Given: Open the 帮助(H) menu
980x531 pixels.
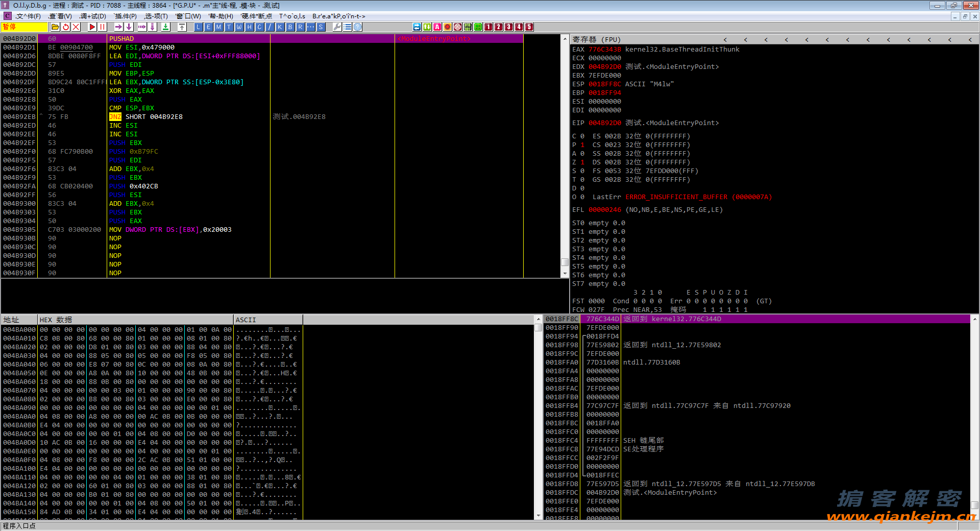Looking at the screenshot, I should click(221, 16).
